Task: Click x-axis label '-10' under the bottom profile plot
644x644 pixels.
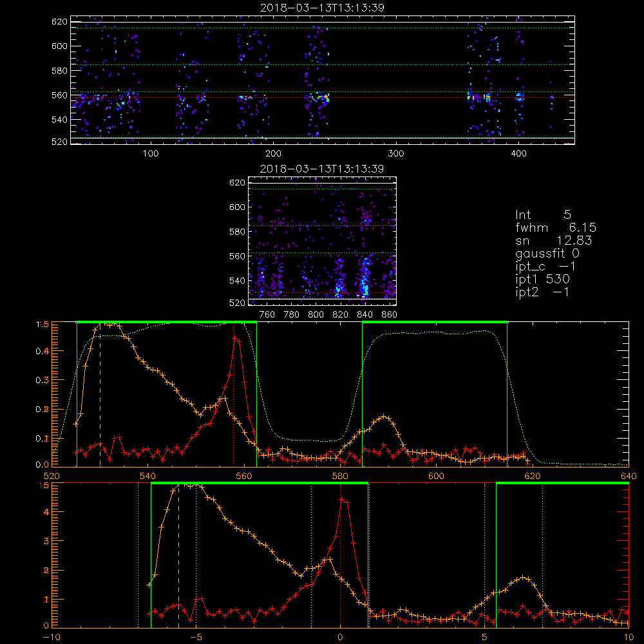Action: [52, 637]
